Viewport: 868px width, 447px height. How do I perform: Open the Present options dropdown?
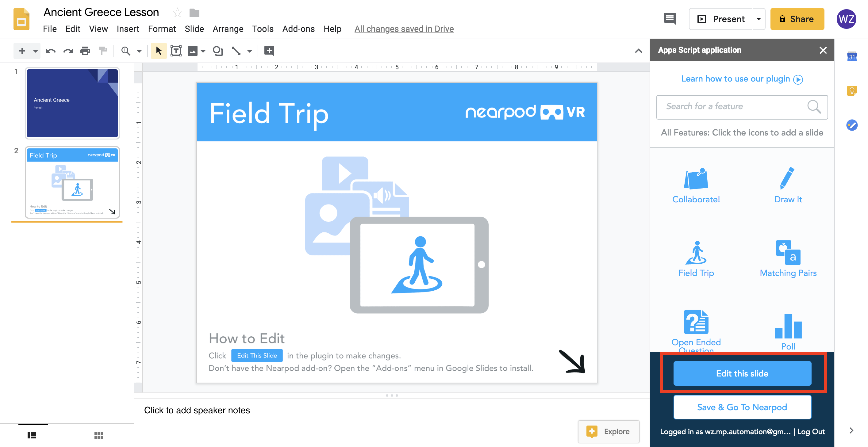[x=759, y=19]
